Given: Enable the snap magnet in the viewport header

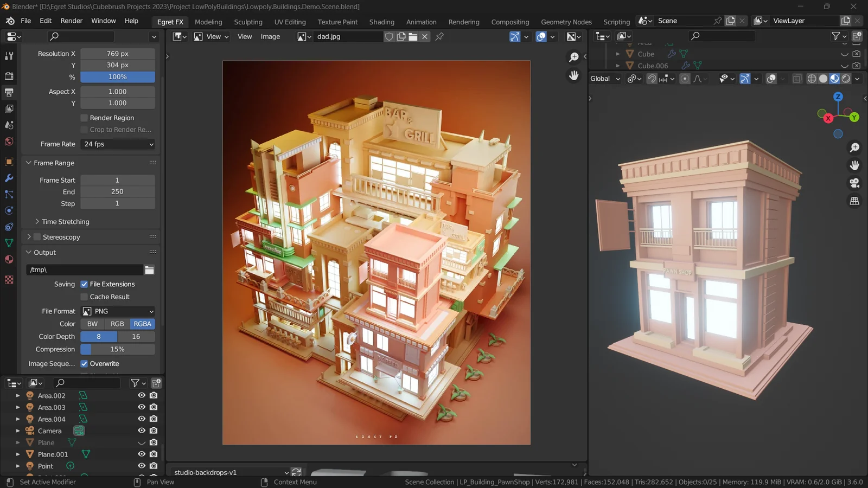Looking at the screenshot, I should [x=653, y=79].
